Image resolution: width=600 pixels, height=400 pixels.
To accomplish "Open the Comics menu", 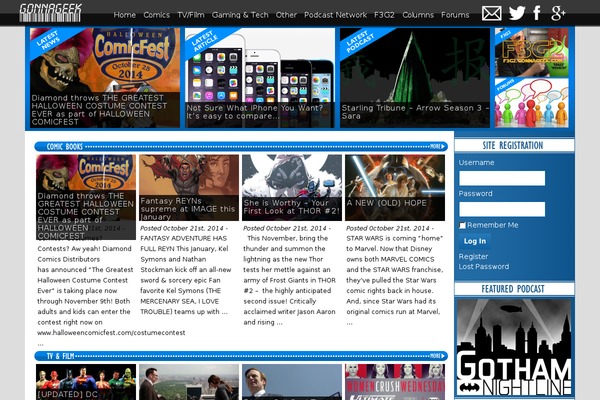I will 157,15.
